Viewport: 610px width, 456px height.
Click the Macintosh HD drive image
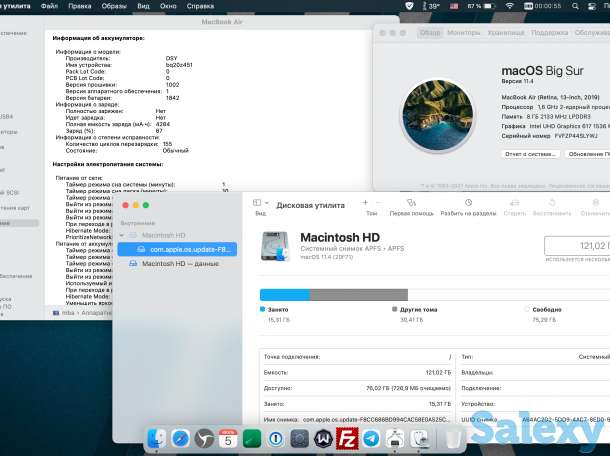click(275, 246)
